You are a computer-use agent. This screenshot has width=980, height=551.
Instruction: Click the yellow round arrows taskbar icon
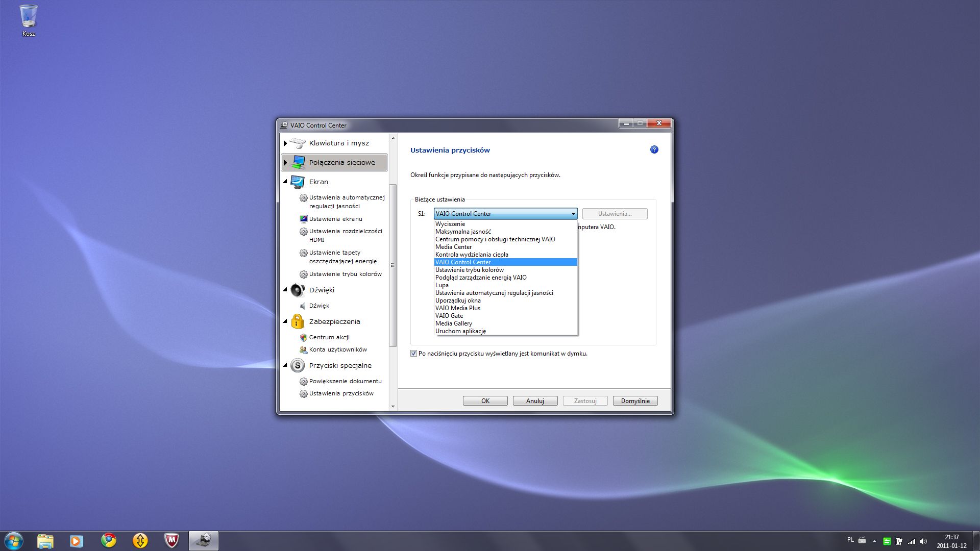pos(140,540)
